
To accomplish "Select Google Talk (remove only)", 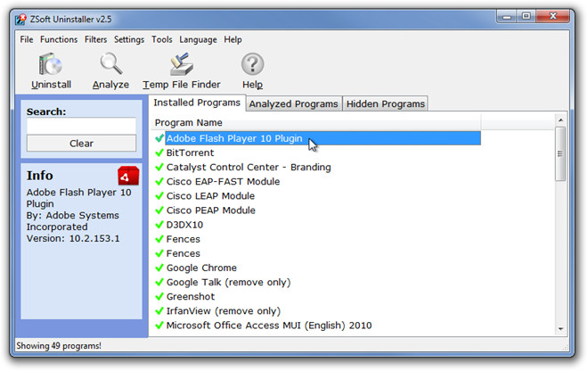I will (228, 282).
